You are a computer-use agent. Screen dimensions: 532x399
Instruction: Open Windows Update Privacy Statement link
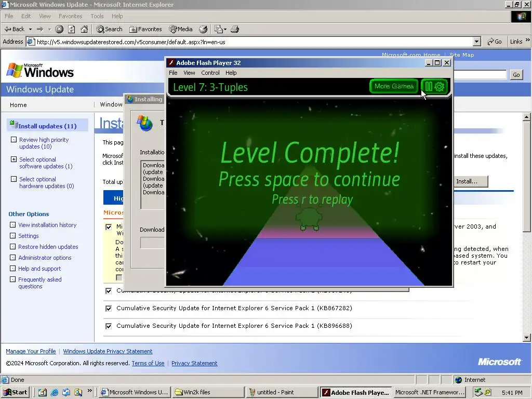coord(108,351)
